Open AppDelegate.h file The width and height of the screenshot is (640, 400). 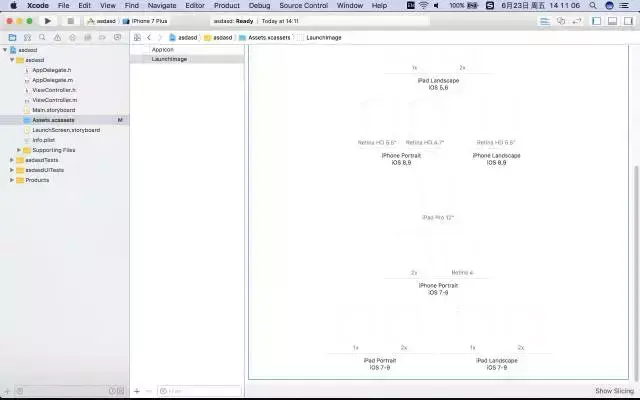pos(52,70)
